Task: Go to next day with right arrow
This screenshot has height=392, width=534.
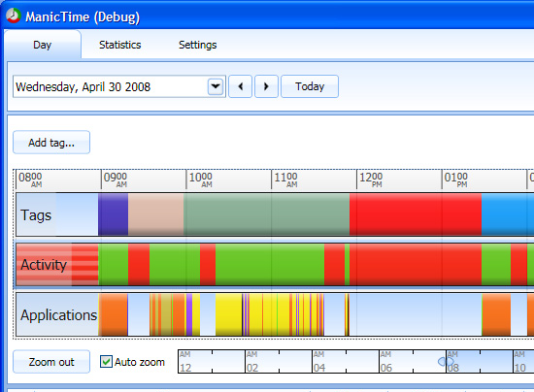Action: 266,86
